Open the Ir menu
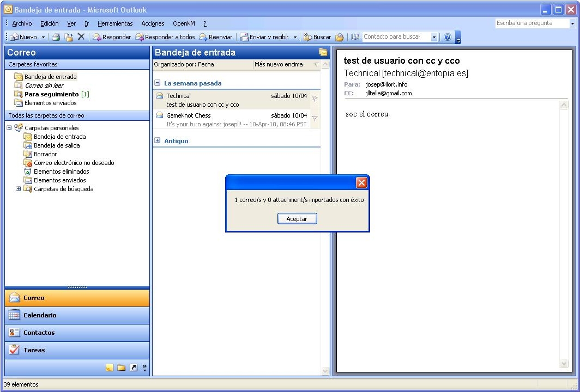This screenshot has height=392, width=580. (87, 23)
